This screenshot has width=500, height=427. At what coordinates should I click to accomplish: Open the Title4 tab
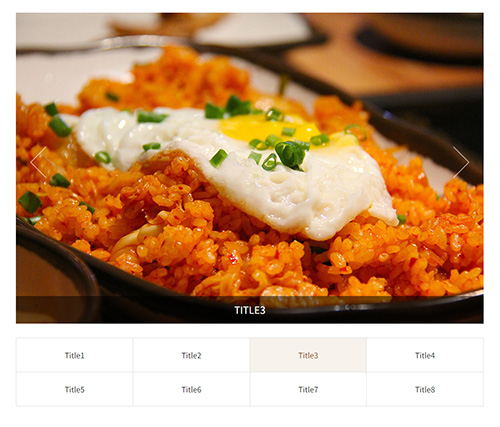(x=425, y=355)
